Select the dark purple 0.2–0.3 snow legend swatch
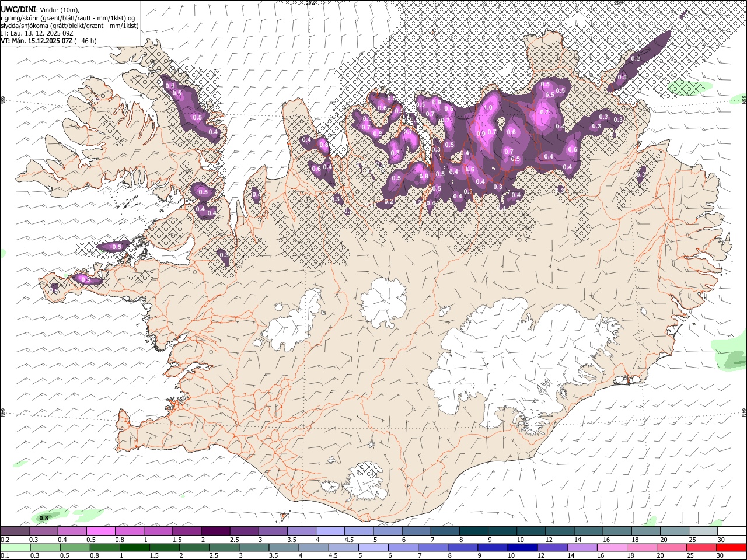 pyautogui.click(x=15, y=531)
